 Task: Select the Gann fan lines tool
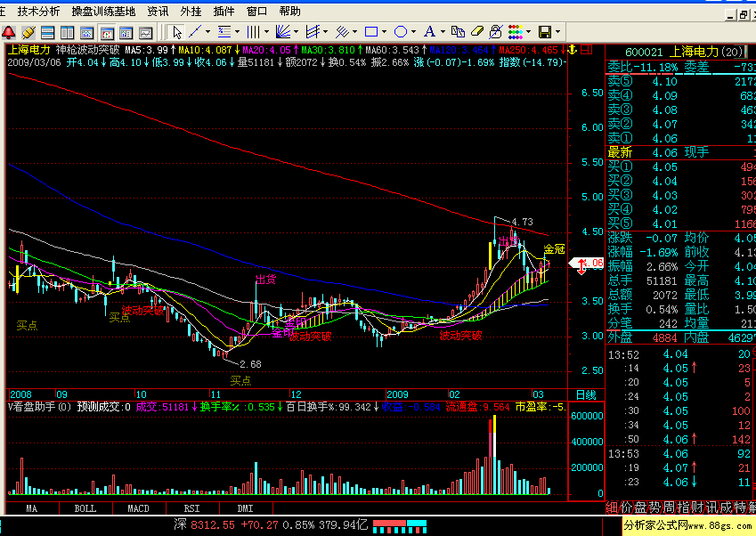pos(283,32)
